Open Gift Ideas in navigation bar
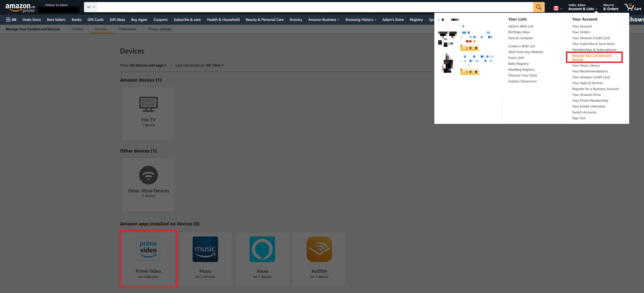 click(117, 20)
